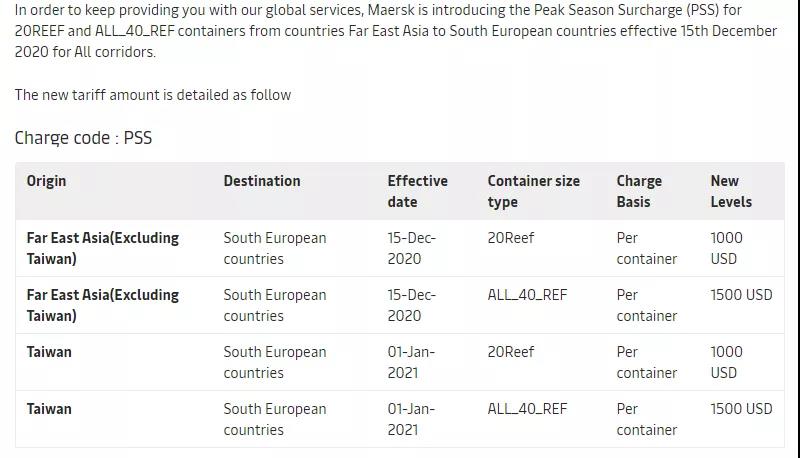Click the Peak Season Surcharge intro paragraph
The image size is (800, 458).
pos(396,31)
